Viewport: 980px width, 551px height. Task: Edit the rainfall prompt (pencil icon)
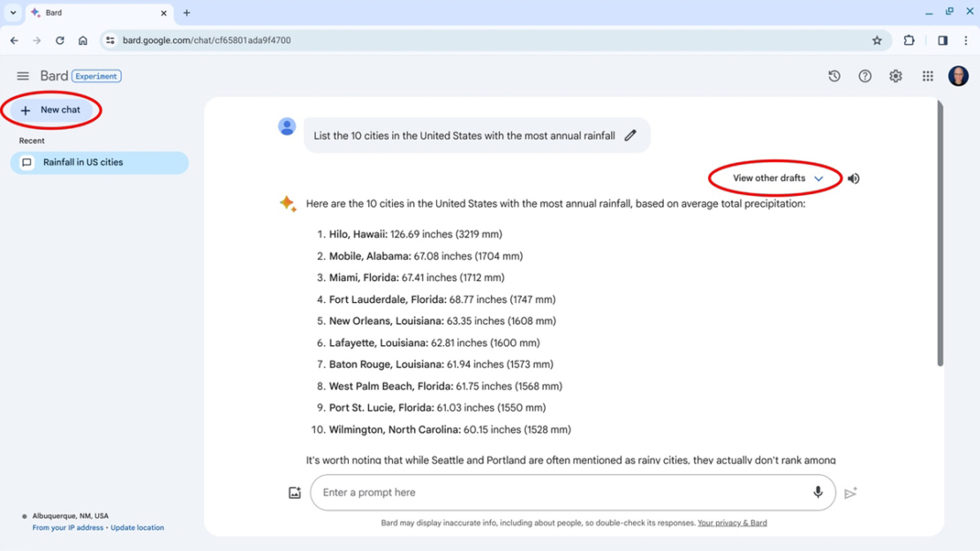pos(629,134)
